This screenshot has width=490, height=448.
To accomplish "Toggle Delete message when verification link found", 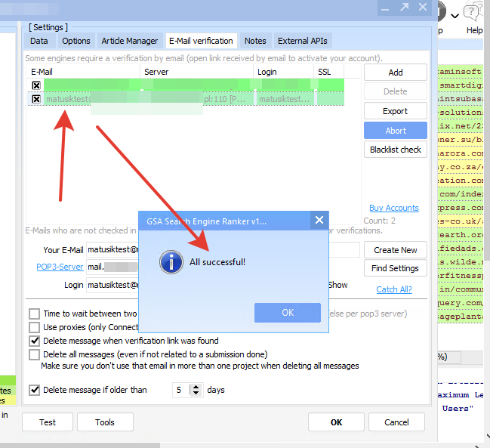I will (35, 341).
